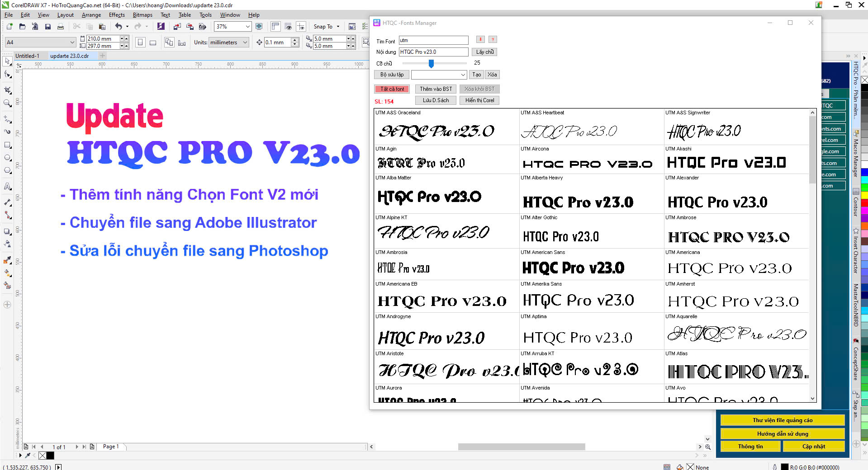Toggle full-screen preview button

259,27
